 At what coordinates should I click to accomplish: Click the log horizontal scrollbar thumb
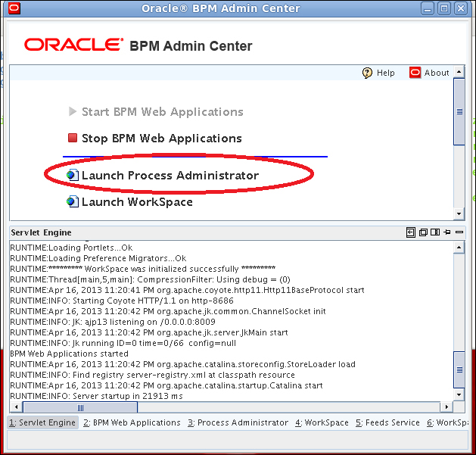click(x=80, y=407)
